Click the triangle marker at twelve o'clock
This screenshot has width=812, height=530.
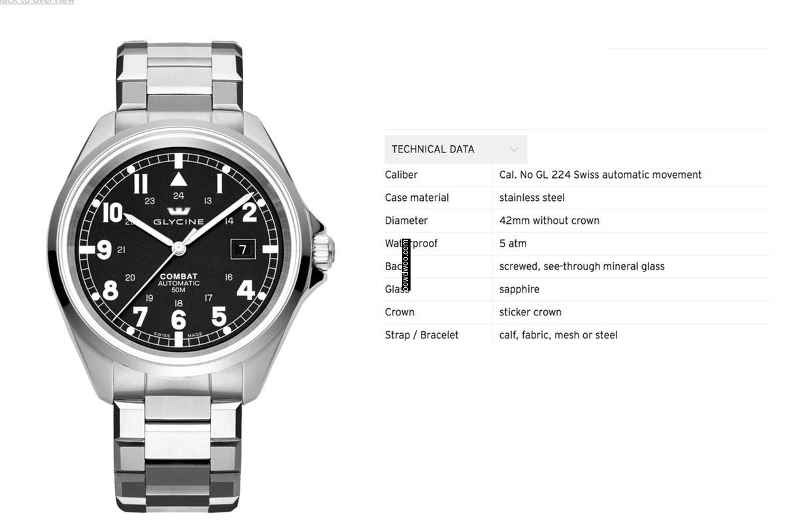coord(178,178)
